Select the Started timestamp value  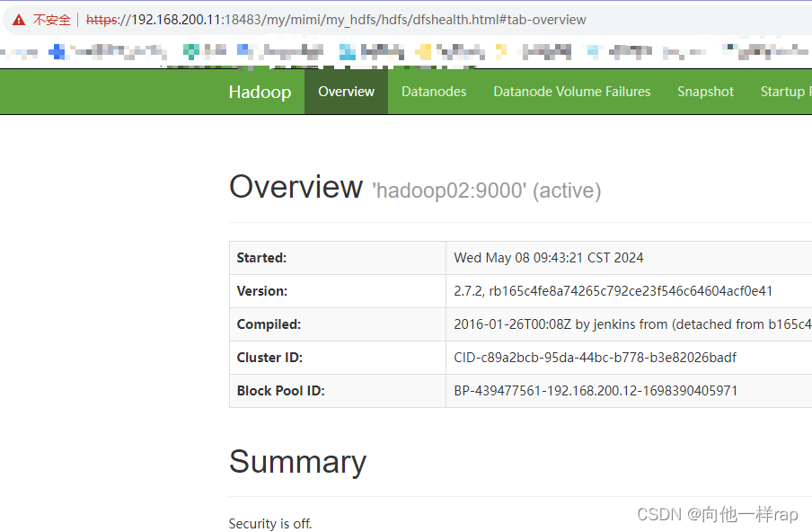click(x=549, y=258)
